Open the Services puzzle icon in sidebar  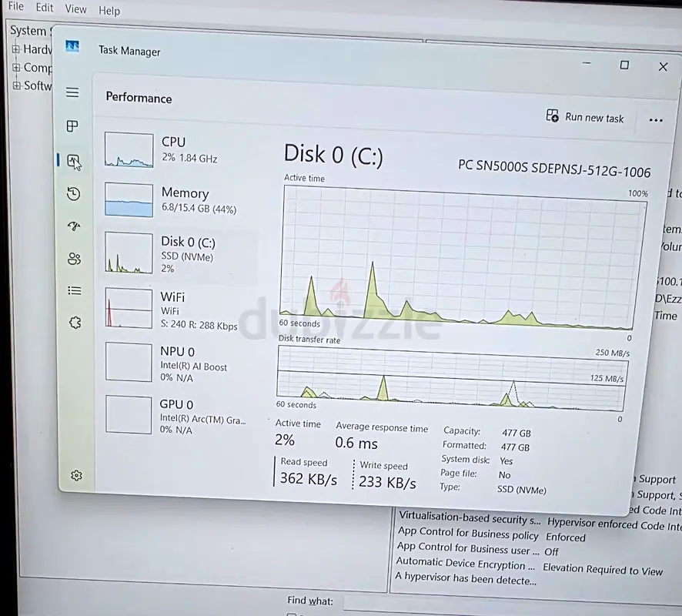pos(75,323)
